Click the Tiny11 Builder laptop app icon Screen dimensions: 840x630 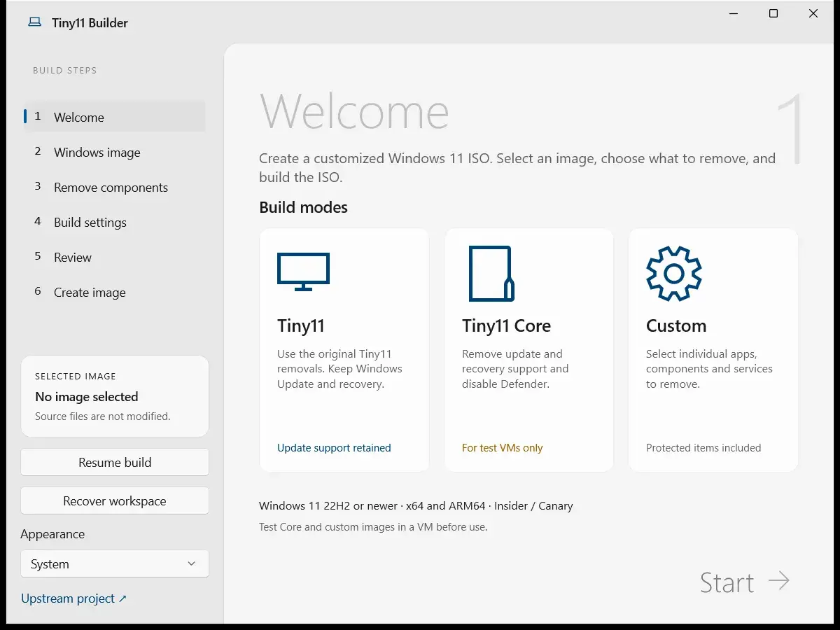pyautogui.click(x=34, y=22)
